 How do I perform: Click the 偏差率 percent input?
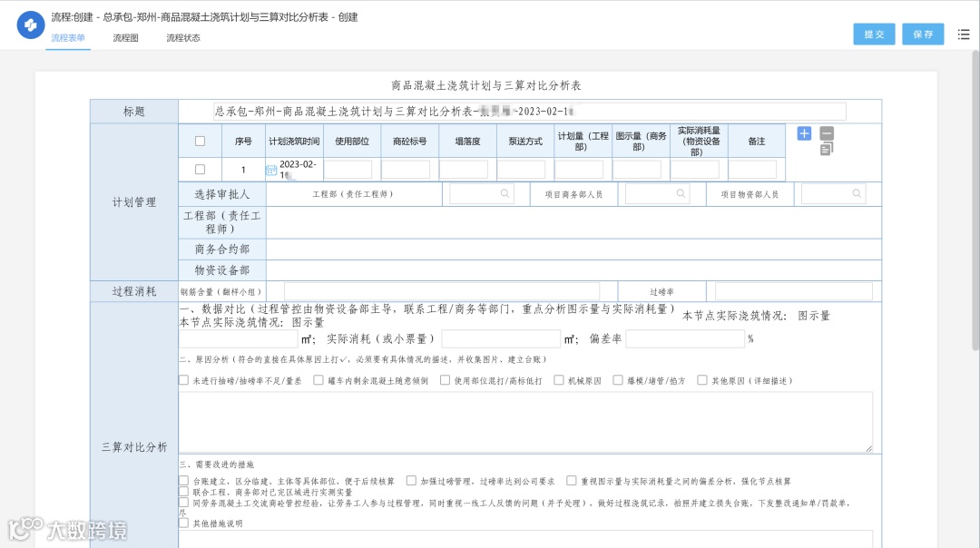tap(685, 338)
